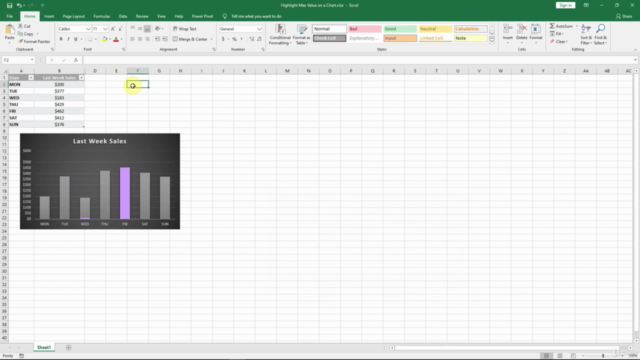Select Middle Align in Alignment group
The height and width of the screenshot is (360, 640).
(x=140, y=29)
